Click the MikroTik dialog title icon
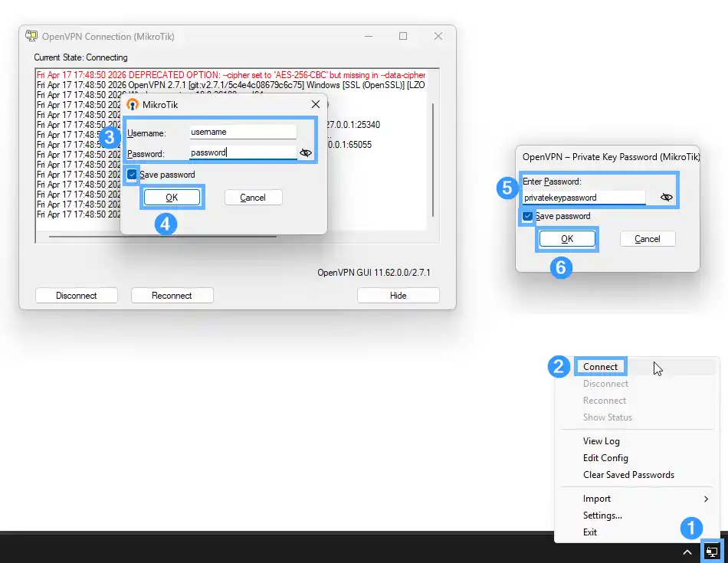This screenshot has width=728, height=563. coord(133,104)
